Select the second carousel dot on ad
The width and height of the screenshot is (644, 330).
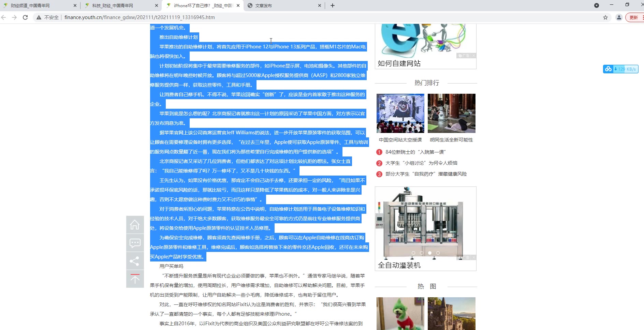[x=422, y=253]
